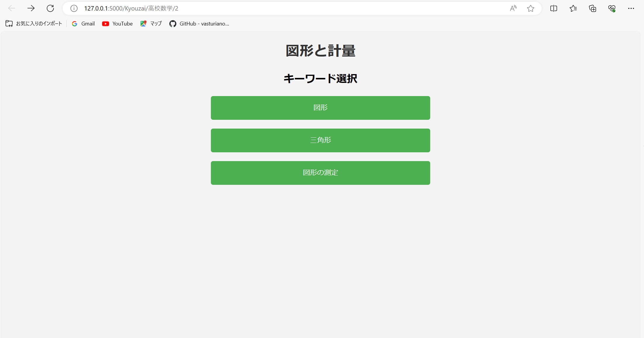The height and width of the screenshot is (338, 644).
Task: Open the YouTube bookmark
Action: 117,24
